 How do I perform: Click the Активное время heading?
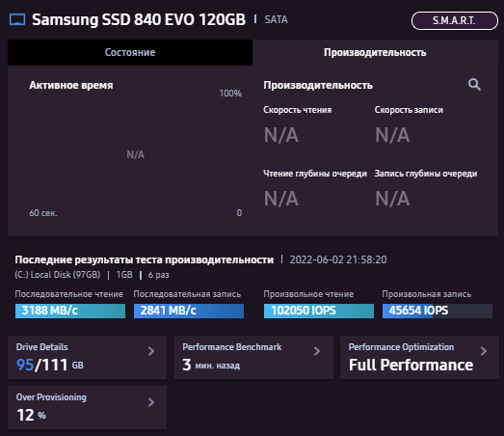pyautogui.click(x=71, y=85)
